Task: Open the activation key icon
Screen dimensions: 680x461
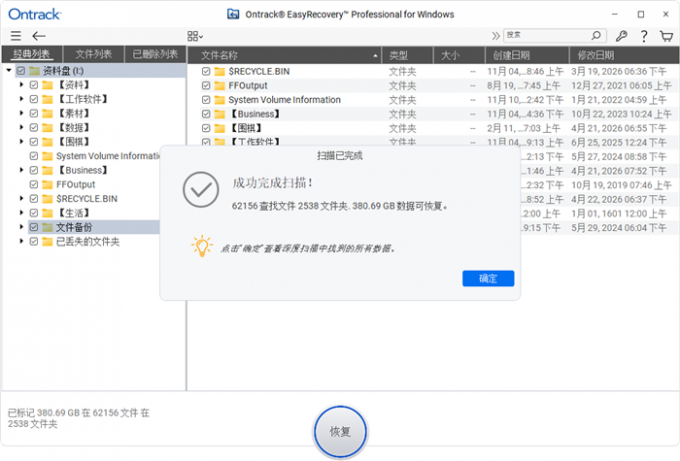Action: 621,36
